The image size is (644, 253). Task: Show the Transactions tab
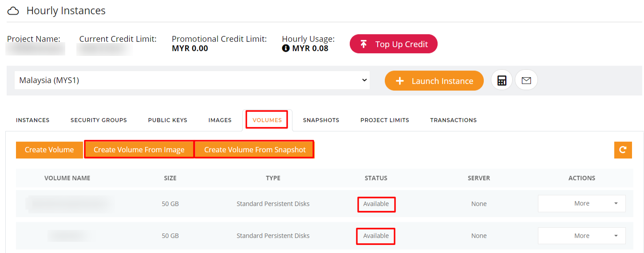coord(454,120)
